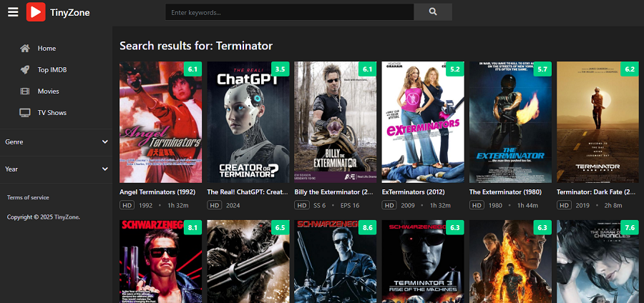Open the hamburger menu icon
Screen dimensions: 644x303
[13, 12]
